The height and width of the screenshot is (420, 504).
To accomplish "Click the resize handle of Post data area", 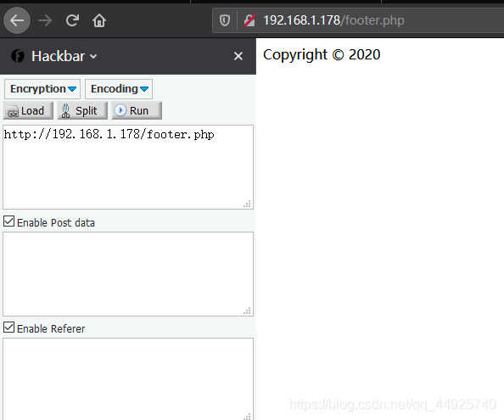I will point(247,311).
